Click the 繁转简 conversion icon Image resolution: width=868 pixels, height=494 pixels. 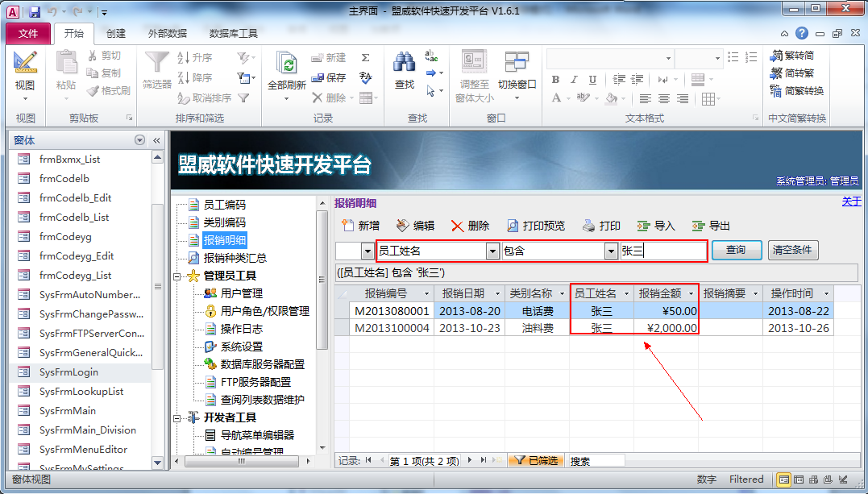776,56
